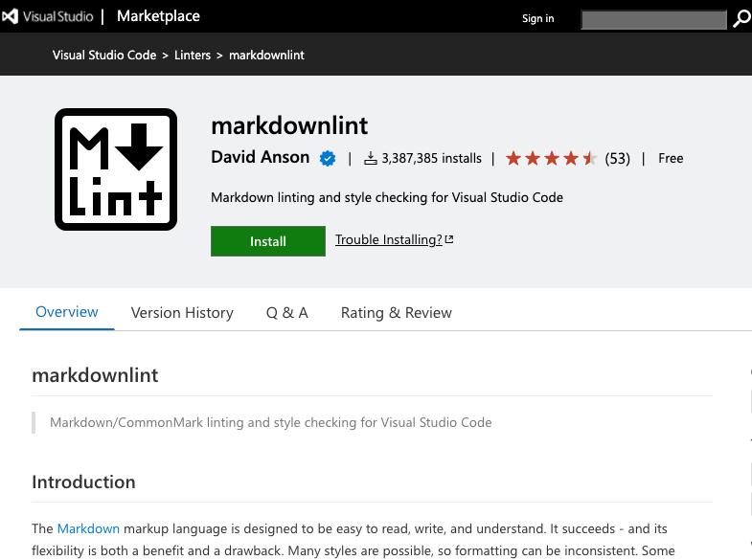Click the external link icon beside Trouble Installing
Viewport: 752px width, 560px height.
pos(449,239)
